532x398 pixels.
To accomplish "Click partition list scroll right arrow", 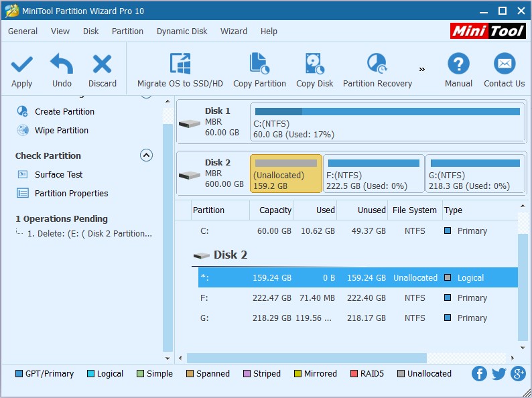I will pyautogui.click(x=513, y=358).
